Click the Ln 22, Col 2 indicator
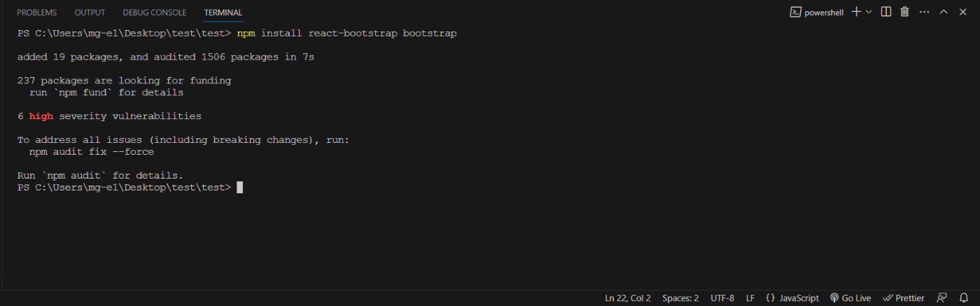This screenshot has height=306, width=980. point(628,298)
